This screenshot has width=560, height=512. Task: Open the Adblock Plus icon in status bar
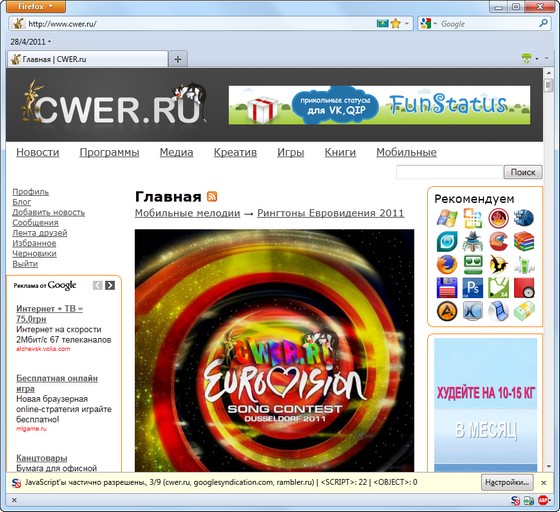point(543,501)
